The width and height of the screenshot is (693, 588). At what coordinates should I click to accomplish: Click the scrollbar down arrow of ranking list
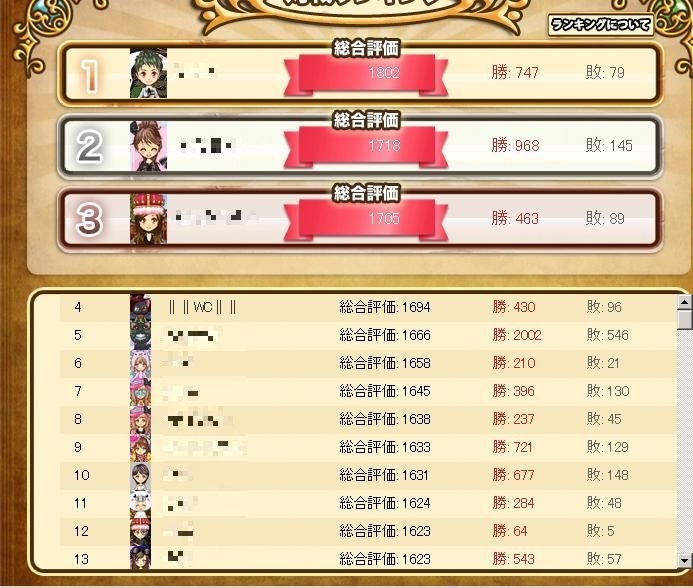point(684,560)
